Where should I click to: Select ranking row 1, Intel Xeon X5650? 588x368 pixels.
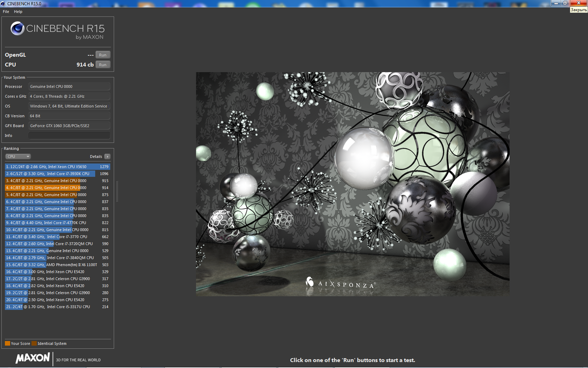point(57,167)
